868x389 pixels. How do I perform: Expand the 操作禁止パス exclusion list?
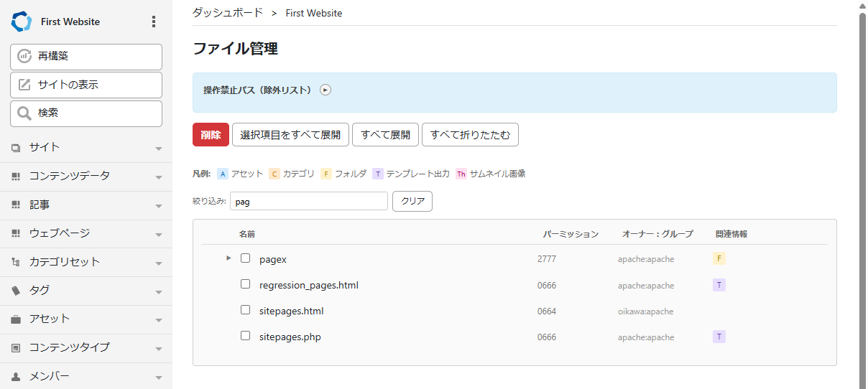click(325, 90)
